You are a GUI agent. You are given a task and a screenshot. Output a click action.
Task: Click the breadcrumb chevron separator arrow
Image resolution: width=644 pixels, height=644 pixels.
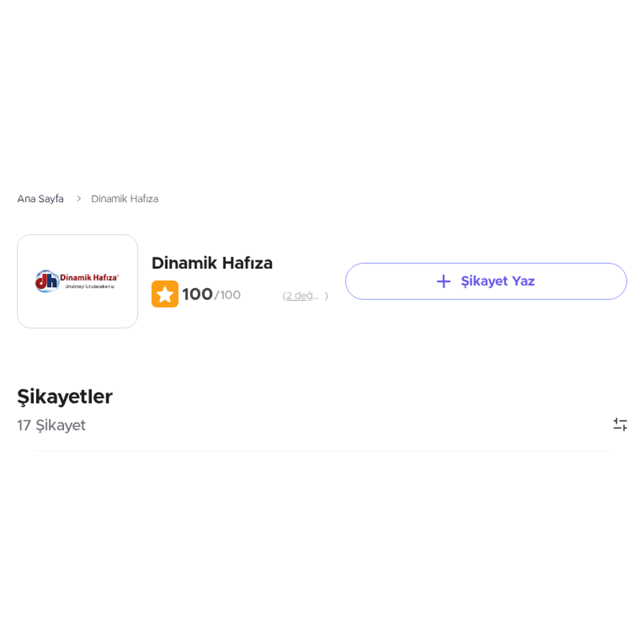(x=79, y=199)
